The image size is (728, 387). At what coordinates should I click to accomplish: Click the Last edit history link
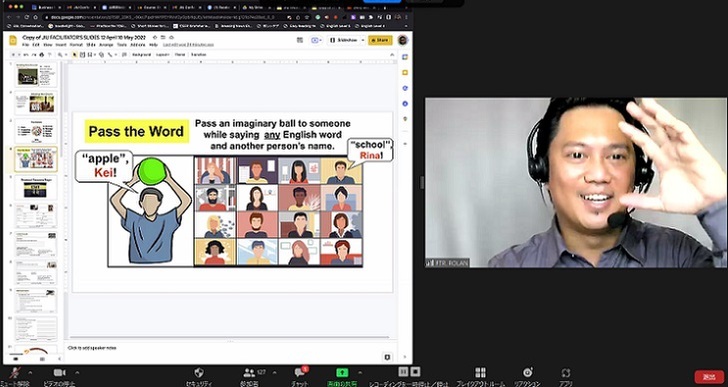pos(188,45)
